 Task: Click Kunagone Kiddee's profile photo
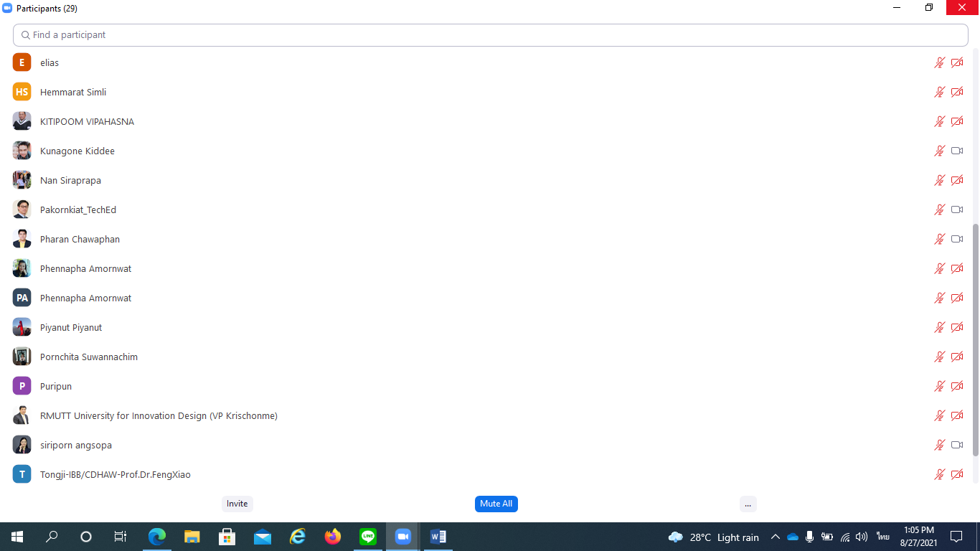point(22,151)
